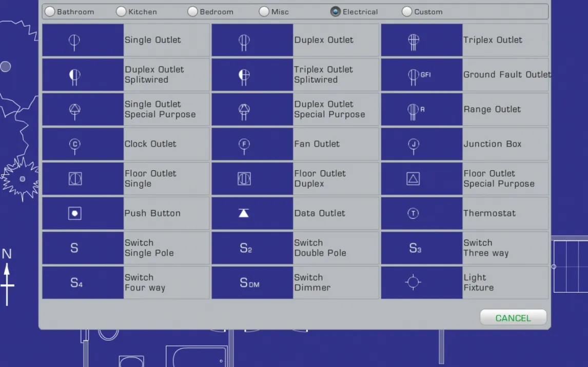Select the Switch Three way icon

point(415,248)
